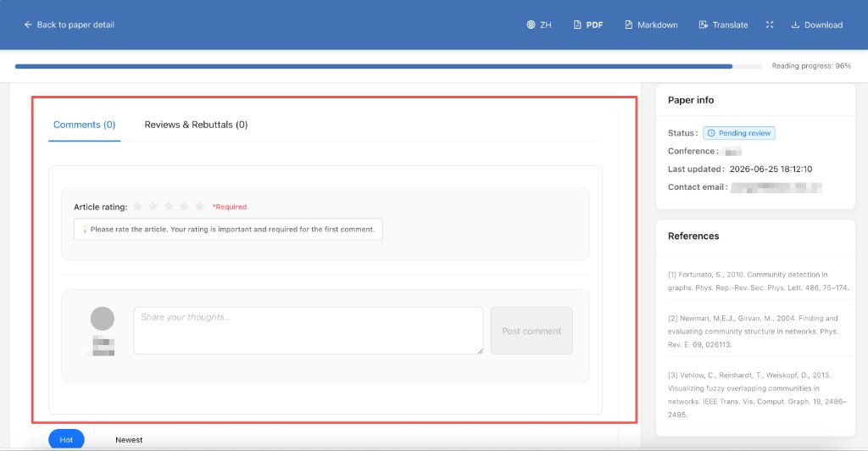Select the PDF view button

coord(588,25)
